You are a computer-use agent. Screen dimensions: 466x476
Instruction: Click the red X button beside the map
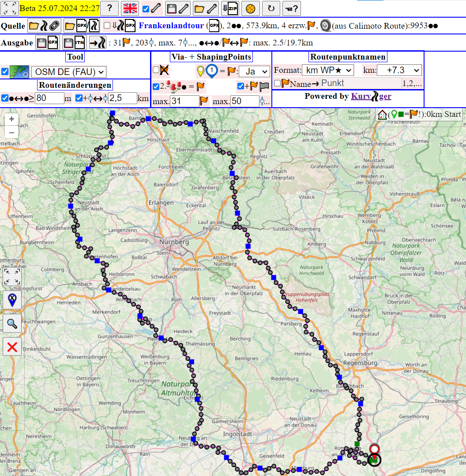click(12, 347)
